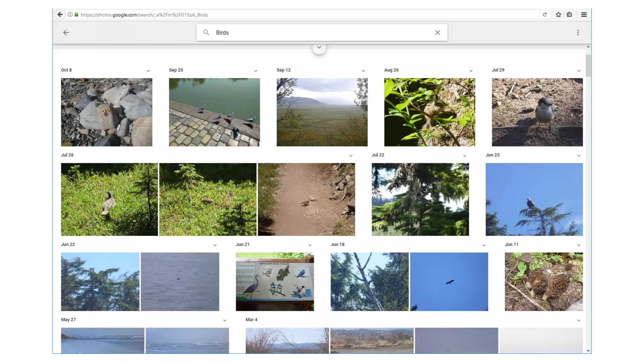Click the page scrollbar down arrow
The width and height of the screenshot is (644, 362).
(588, 350)
